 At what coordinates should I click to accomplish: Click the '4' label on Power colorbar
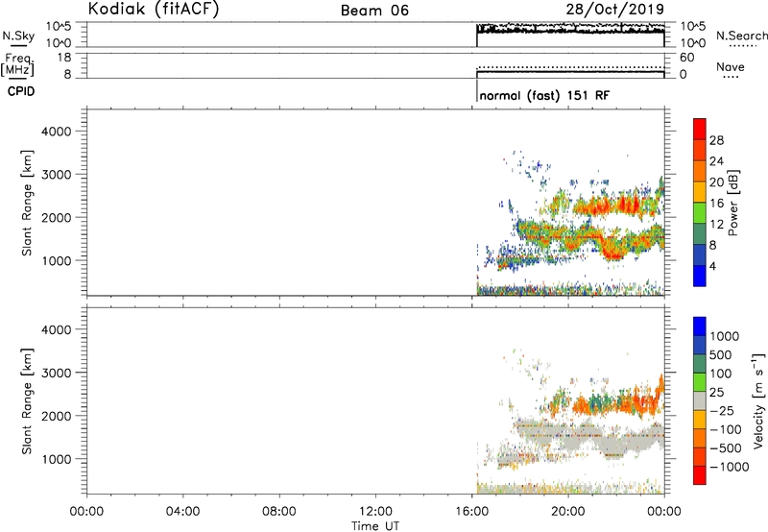712,266
